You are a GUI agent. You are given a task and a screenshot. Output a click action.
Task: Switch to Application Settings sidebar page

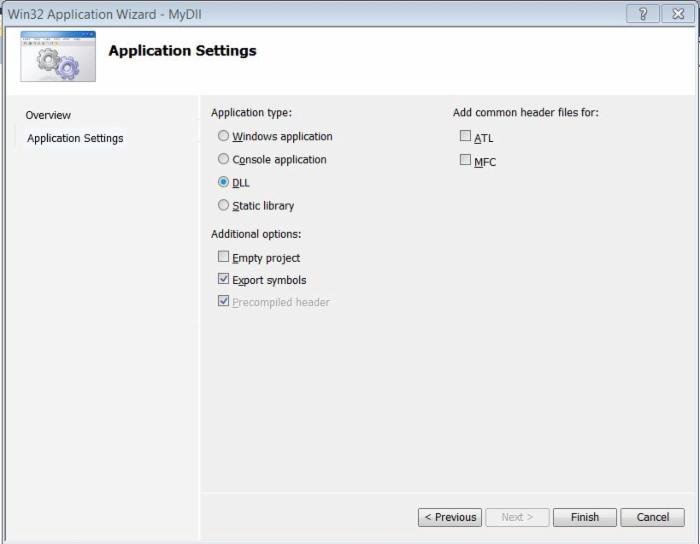pyautogui.click(x=75, y=138)
